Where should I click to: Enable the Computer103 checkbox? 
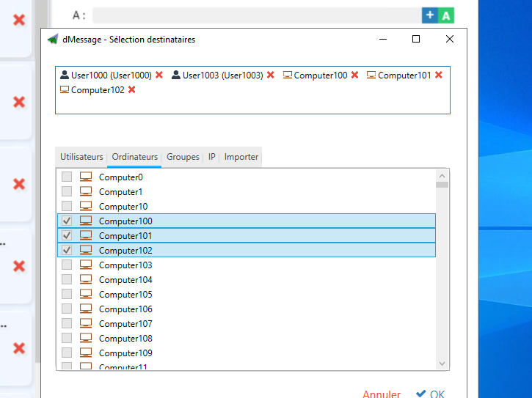pyautogui.click(x=67, y=265)
